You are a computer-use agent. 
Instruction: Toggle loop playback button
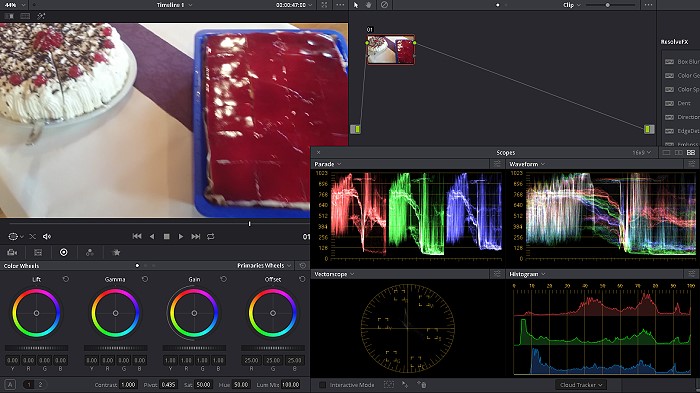point(211,236)
